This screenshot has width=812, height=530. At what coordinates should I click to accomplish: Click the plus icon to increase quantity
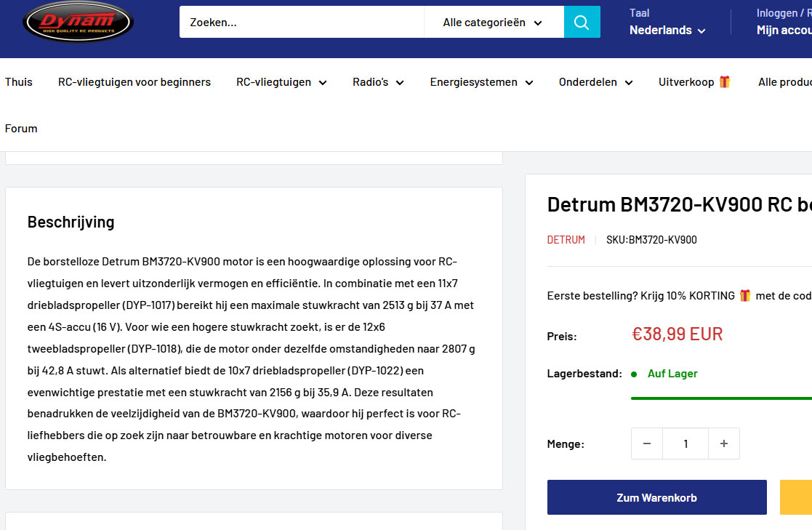(723, 443)
